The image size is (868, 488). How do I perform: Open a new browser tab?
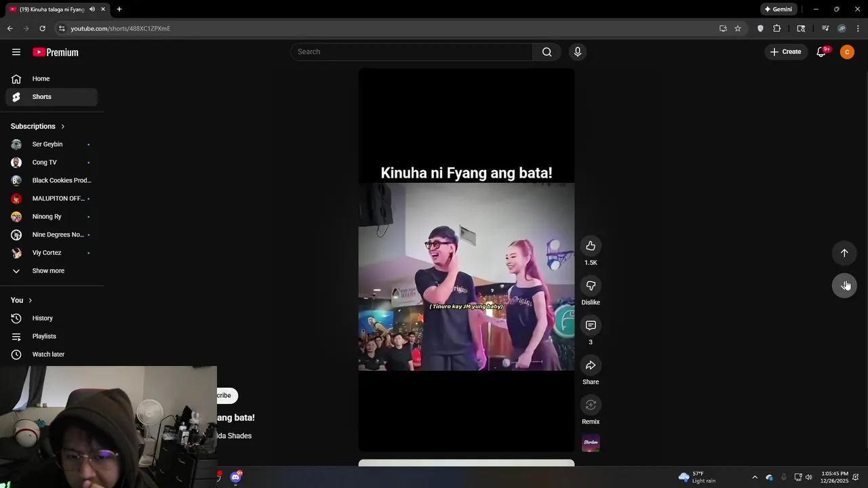point(119,9)
